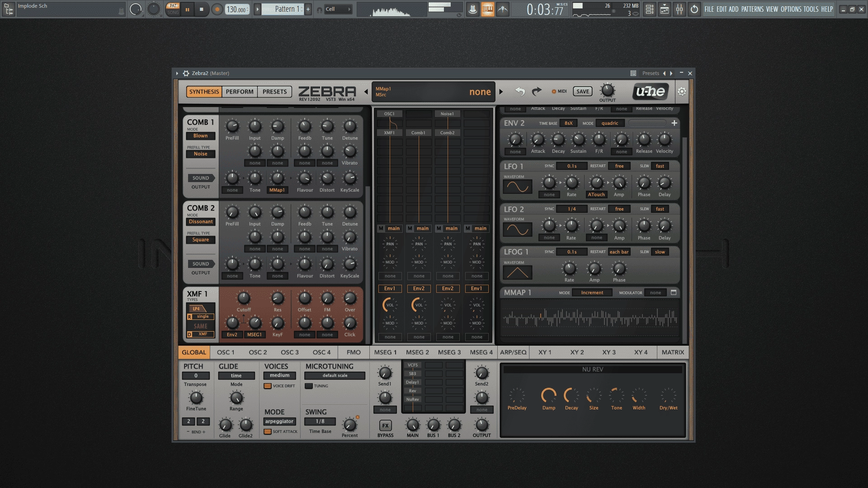The height and width of the screenshot is (488, 868).
Task: Toggle the TUNING switch
Action: tap(309, 386)
